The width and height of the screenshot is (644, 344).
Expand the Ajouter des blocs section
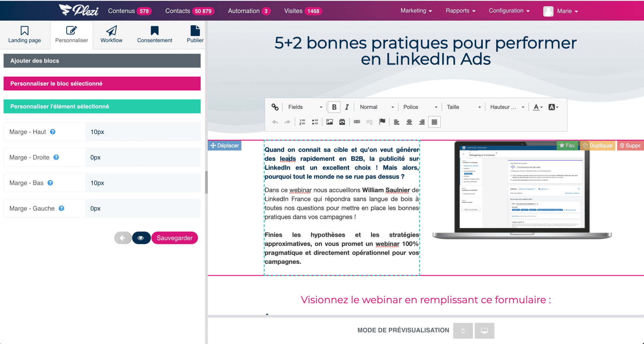[102, 61]
